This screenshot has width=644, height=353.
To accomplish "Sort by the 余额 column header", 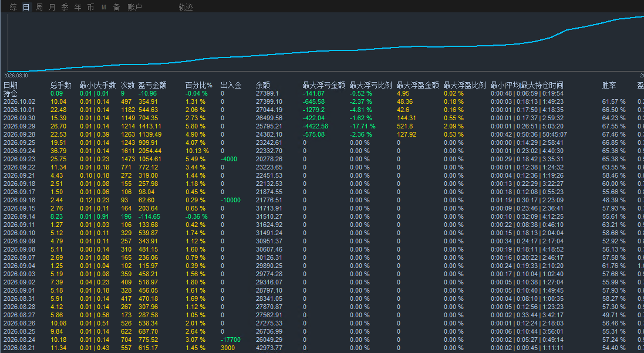I will pos(263,86).
